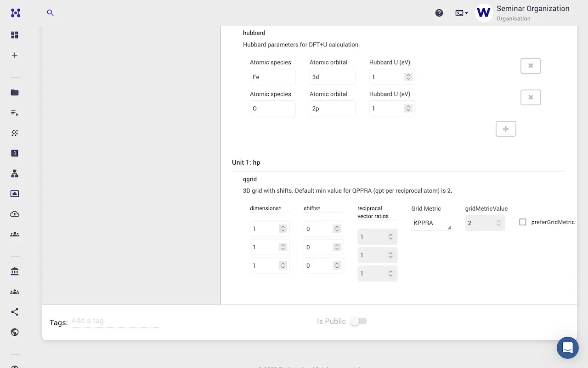Open the dashboard icon in sidebar
The height and width of the screenshot is (368, 588).
[x=15, y=35]
